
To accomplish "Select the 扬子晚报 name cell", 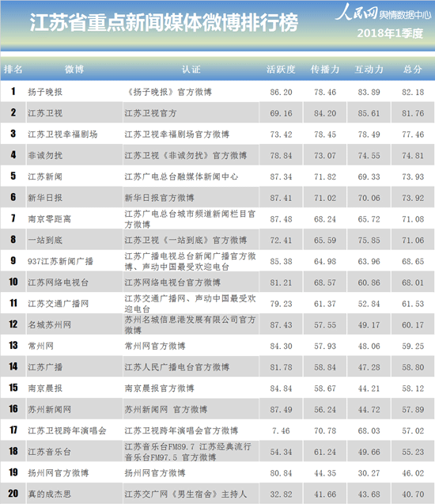I will point(74,92).
